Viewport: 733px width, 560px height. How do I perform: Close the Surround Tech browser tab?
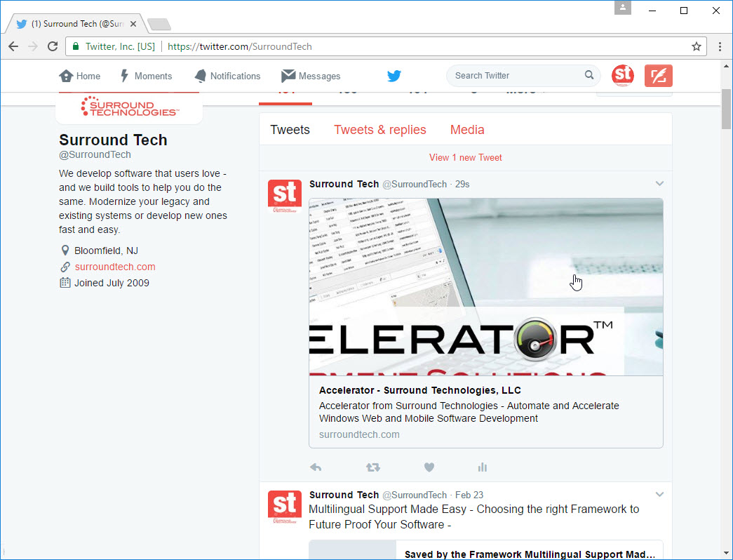pyautogui.click(x=133, y=24)
